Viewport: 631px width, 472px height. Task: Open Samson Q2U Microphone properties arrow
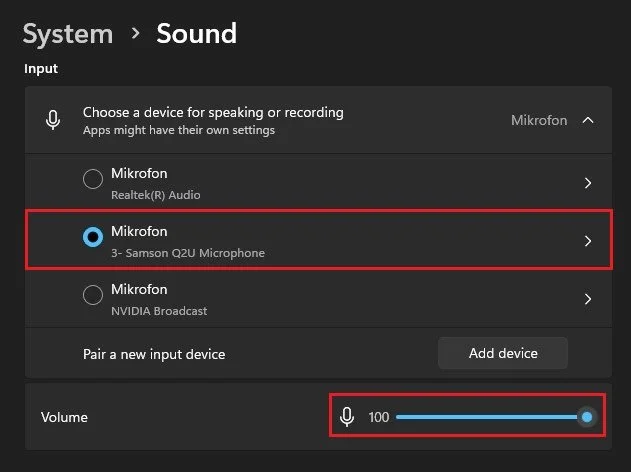[x=588, y=241]
